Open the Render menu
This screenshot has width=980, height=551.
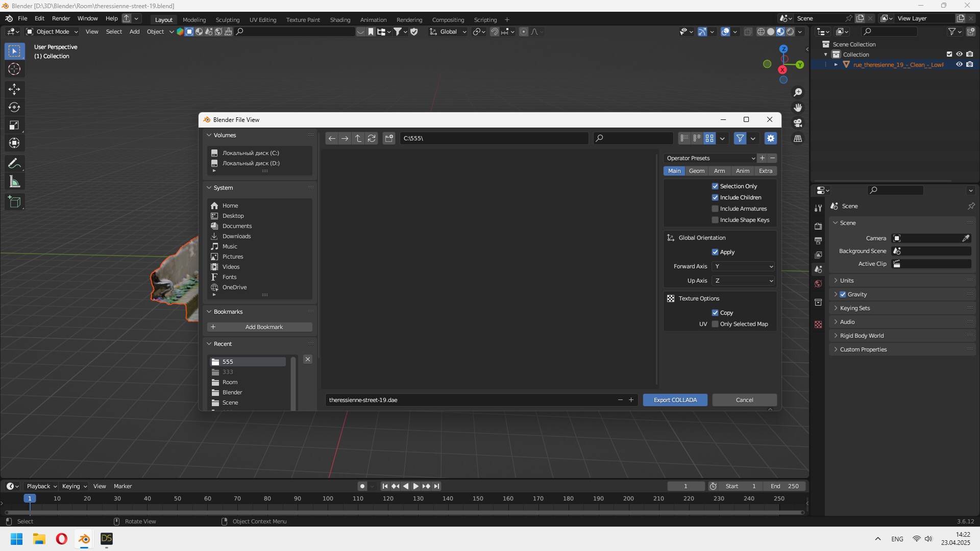pos(61,18)
